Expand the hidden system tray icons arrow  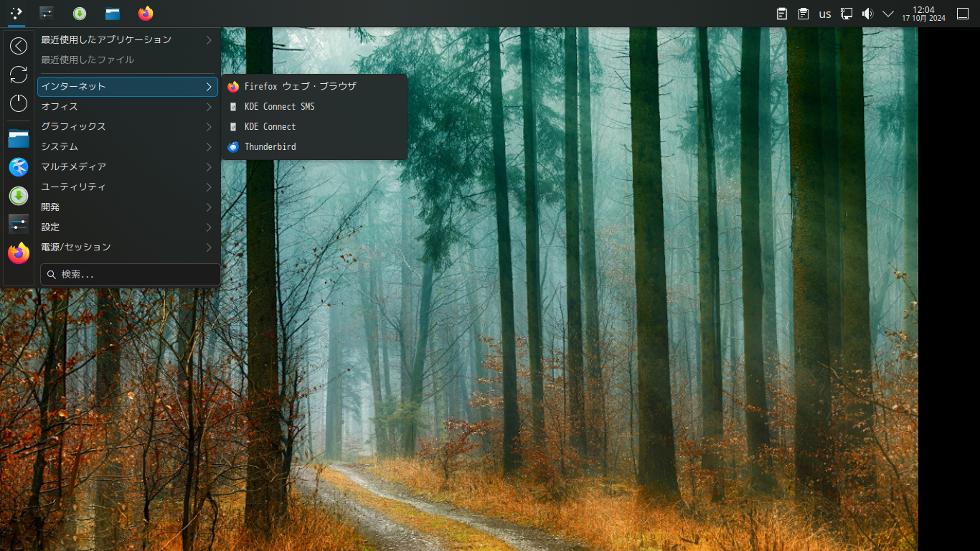(x=888, y=14)
